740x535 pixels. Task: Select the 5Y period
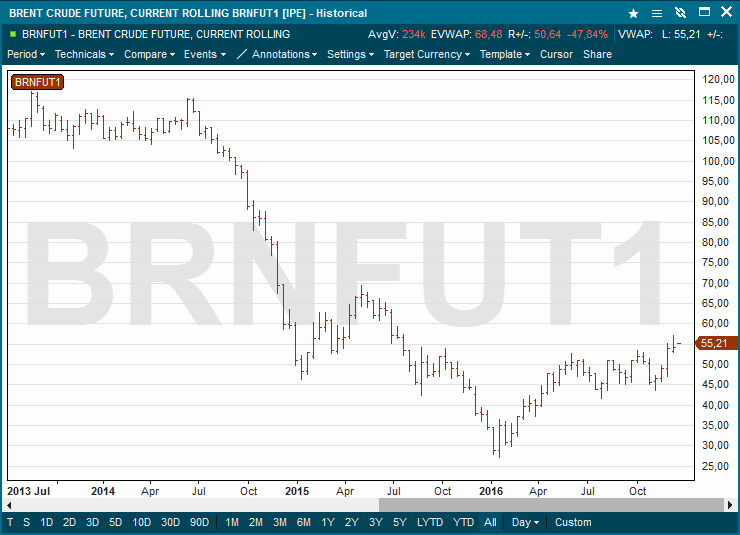[x=400, y=522]
